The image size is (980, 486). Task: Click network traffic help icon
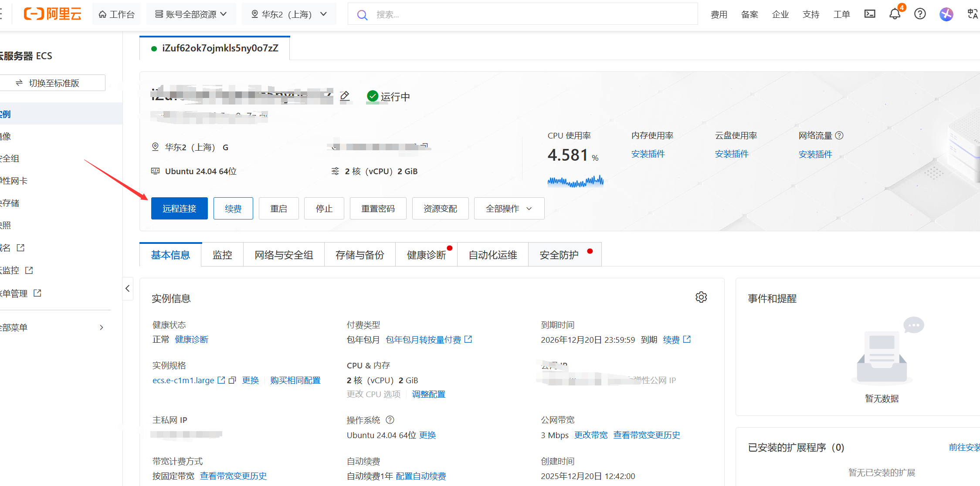click(839, 135)
